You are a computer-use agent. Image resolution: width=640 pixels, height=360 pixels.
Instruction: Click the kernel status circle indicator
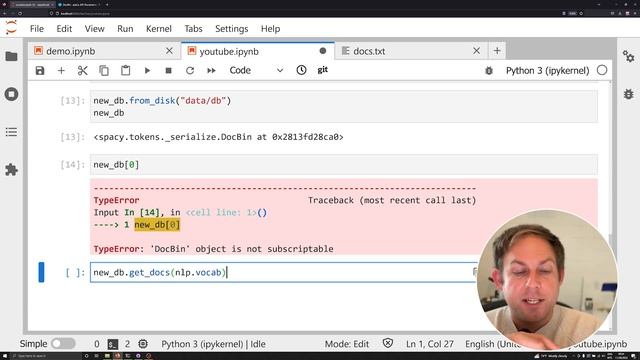602,70
